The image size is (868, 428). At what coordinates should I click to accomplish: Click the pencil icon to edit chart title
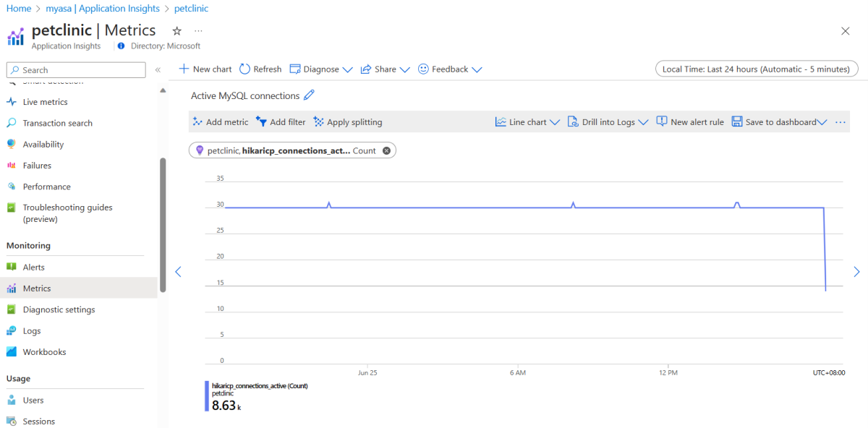point(310,95)
